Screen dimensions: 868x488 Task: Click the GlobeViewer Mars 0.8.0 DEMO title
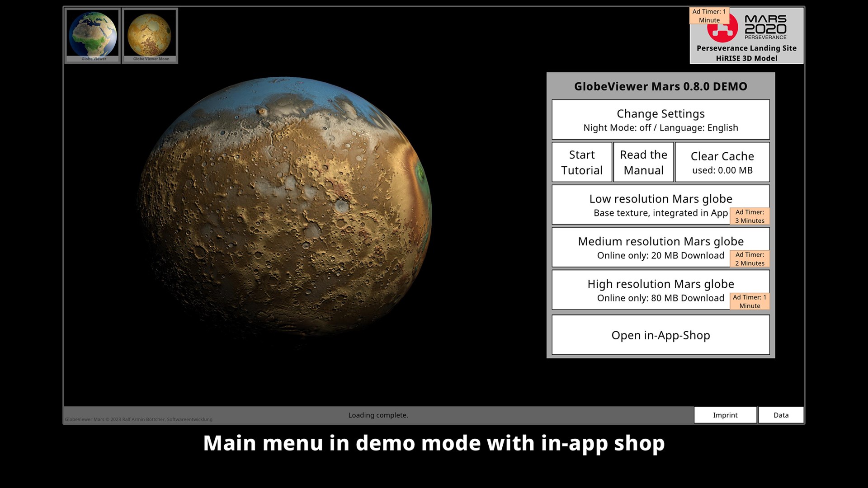point(660,86)
